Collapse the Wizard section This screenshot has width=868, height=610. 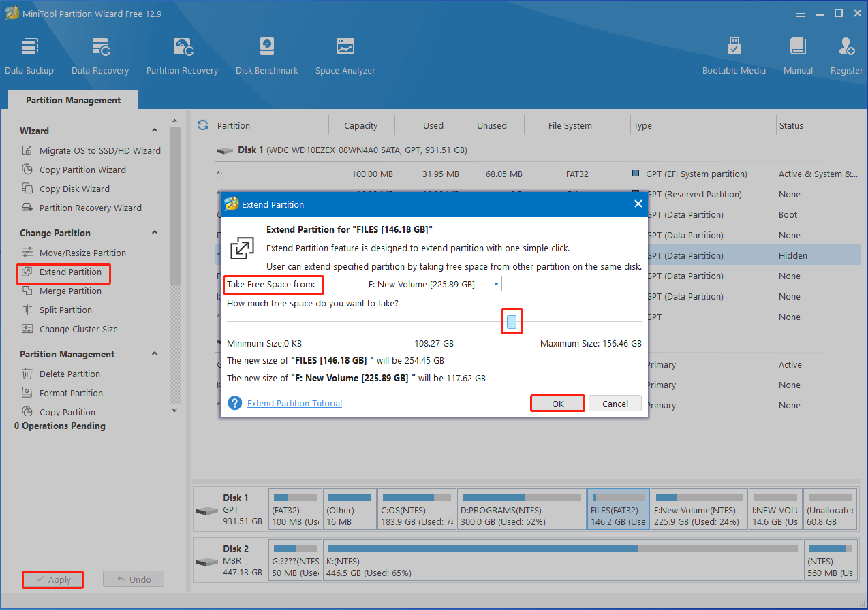155,131
